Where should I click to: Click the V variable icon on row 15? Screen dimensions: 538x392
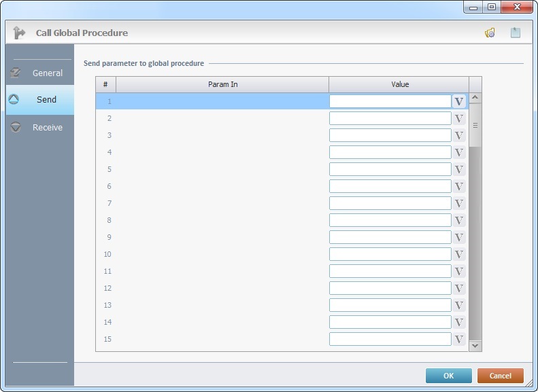click(x=459, y=339)
